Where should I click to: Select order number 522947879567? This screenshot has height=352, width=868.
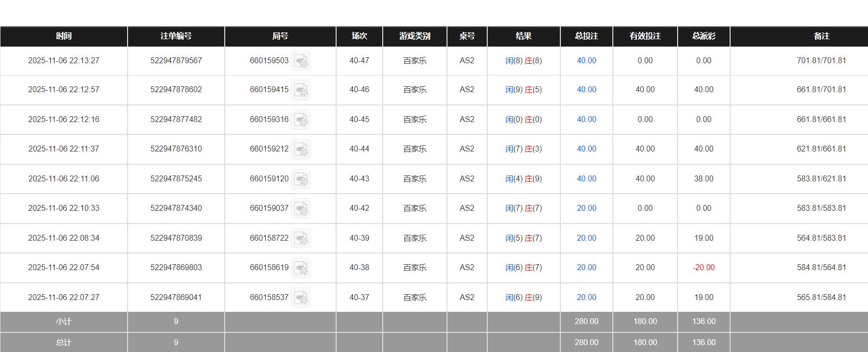click(x=176, y=61)
